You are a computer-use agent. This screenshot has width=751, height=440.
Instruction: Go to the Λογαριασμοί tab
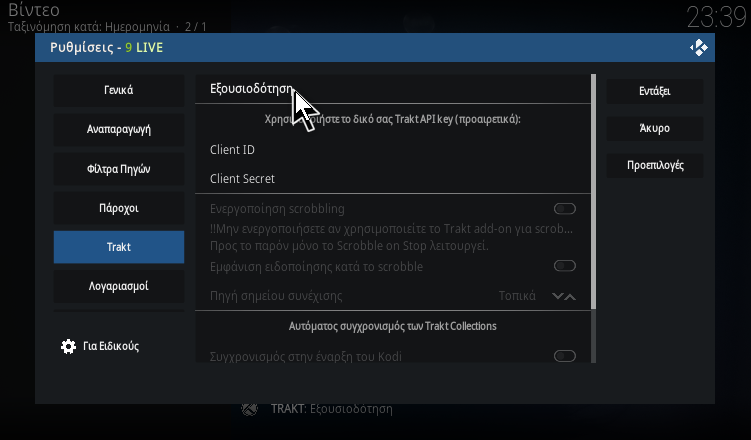pos(119,286)
